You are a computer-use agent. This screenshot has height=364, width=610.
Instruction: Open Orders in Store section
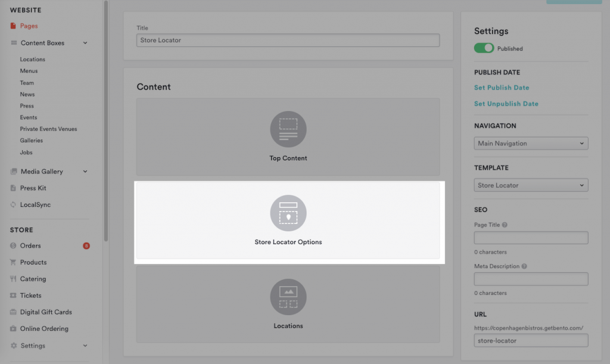click(x=30, y=246)
